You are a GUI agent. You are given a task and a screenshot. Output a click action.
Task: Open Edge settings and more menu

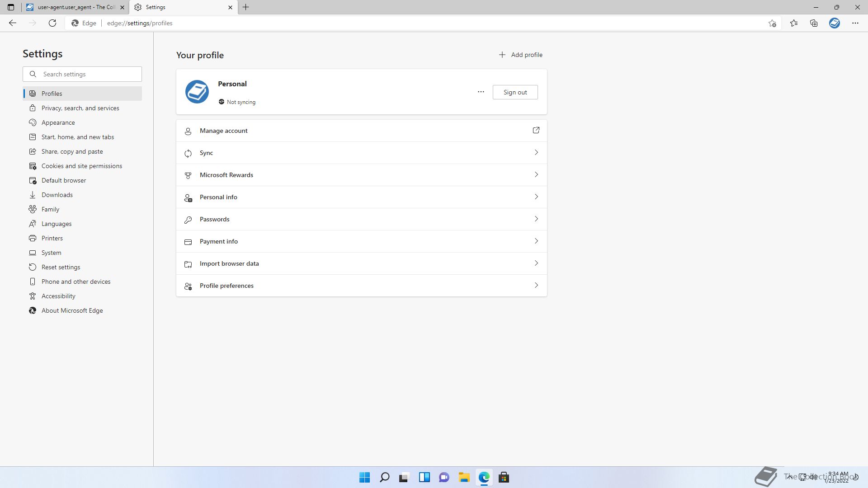tap(855, 23)
